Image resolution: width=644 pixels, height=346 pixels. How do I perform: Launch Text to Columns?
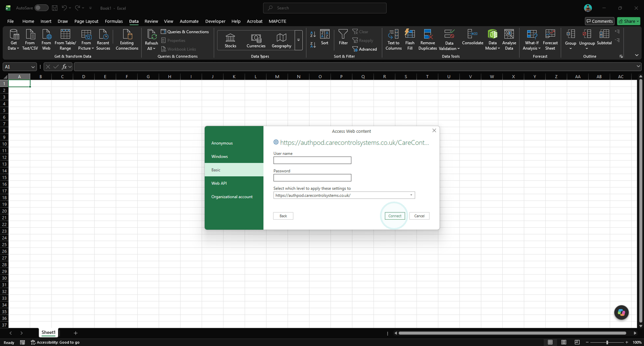[x=393, y=39]
